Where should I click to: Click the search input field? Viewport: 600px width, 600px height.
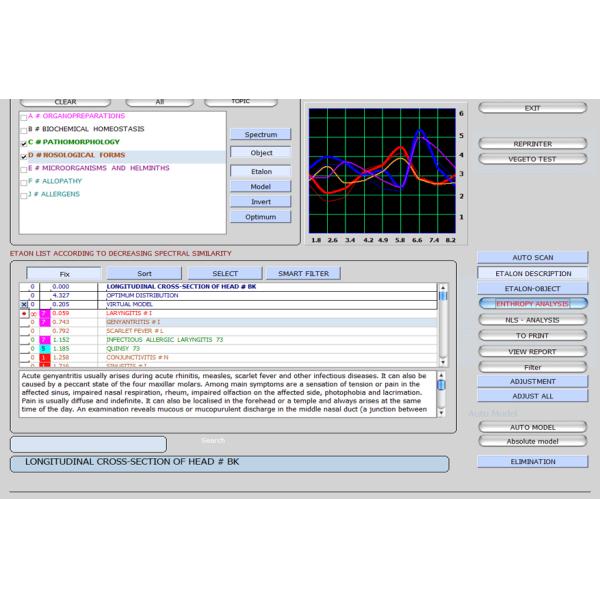88,443
